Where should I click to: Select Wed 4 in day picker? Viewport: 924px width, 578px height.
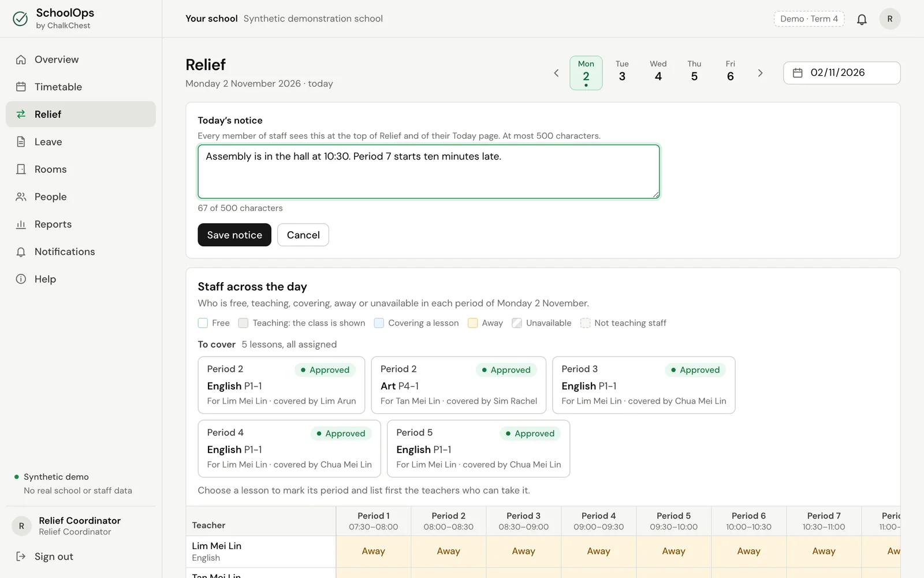tap(658, 73)
